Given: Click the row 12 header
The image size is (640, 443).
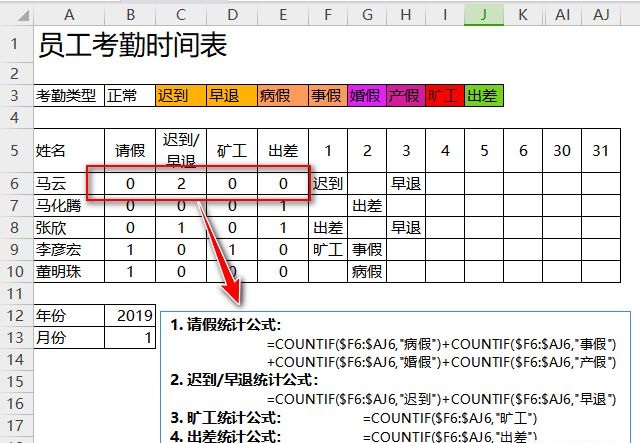Looking at the screenshot, I should [15, 315].
